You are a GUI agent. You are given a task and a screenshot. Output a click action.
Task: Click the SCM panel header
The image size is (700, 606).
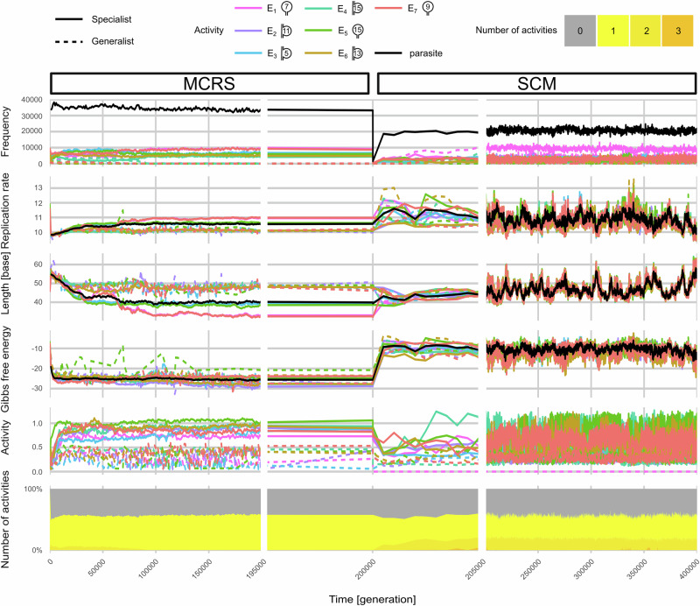[x=536, y=83]
